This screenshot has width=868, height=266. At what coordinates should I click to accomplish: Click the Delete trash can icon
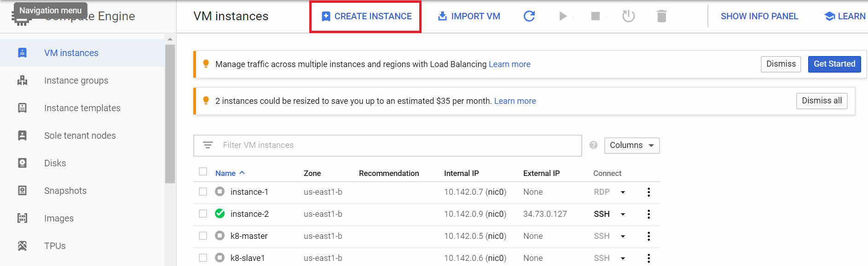point(661,16)
